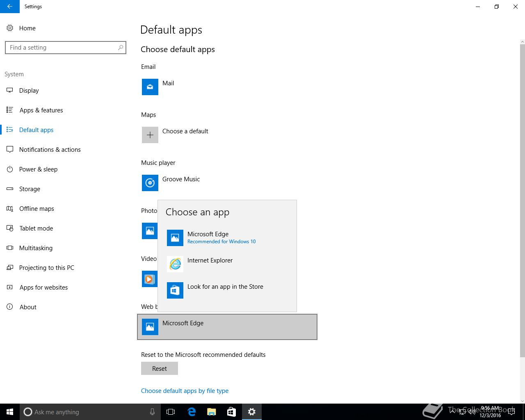Click Microsoft Edge icon in the popup
The image size is (525, 420).
[175, 238]
